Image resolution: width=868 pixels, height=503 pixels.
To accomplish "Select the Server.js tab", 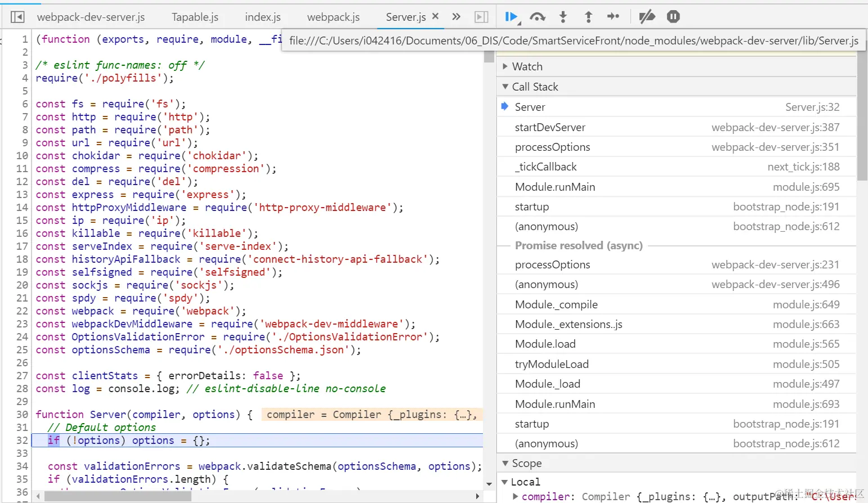I will (406, 17).
